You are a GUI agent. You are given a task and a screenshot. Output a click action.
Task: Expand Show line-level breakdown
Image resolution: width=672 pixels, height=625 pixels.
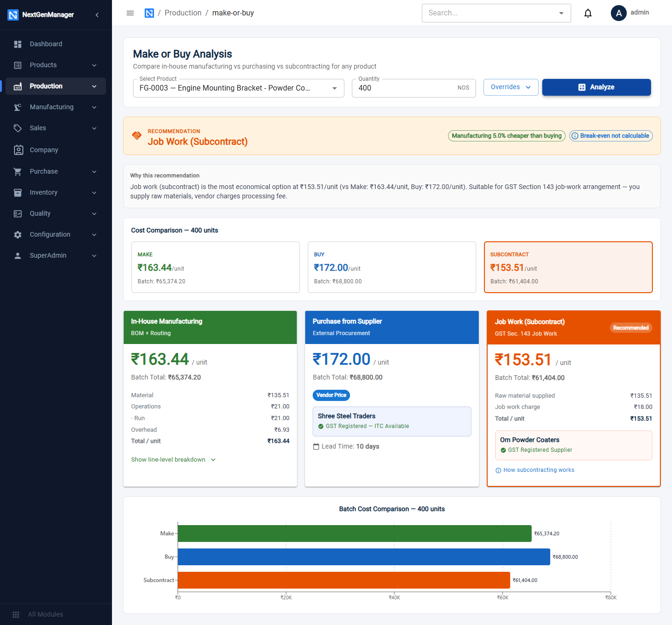coord(173,460)
